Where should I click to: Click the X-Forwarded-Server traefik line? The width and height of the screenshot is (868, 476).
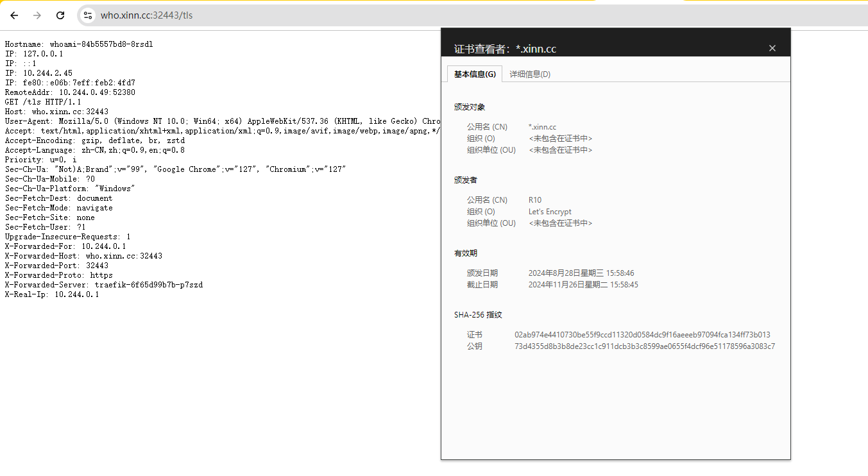click(104, 285)
